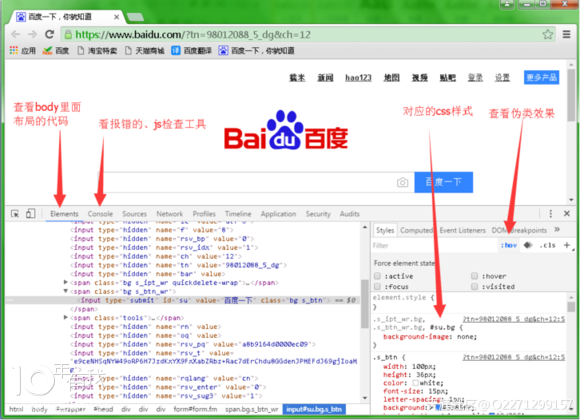Toggle device toolbar icon in DevTools
Viewport: 580px width, 420px height.
(x=30, y=214)
